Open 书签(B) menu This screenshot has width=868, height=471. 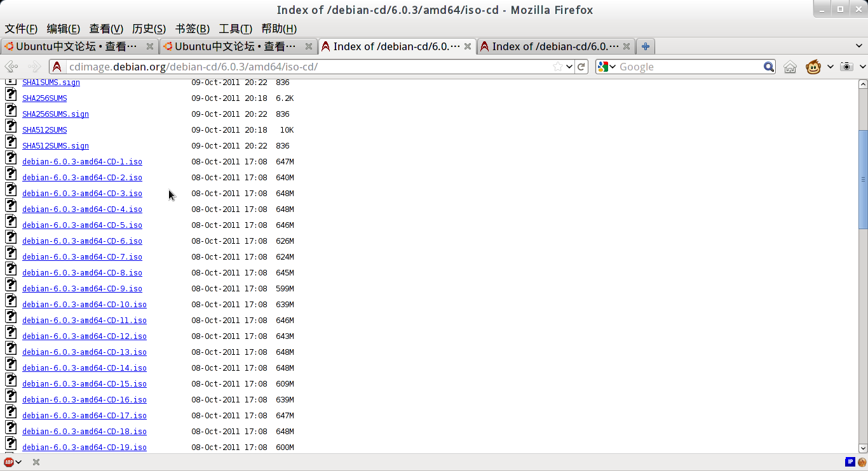pos(192,29)
